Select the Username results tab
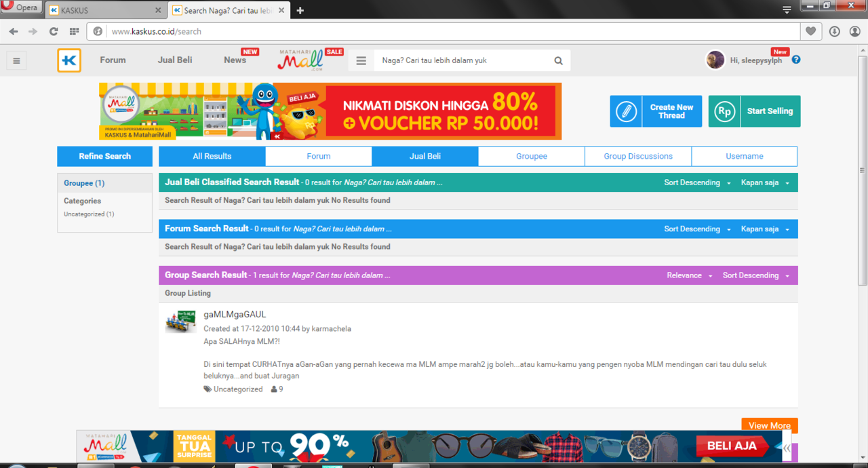 point(745,156)
